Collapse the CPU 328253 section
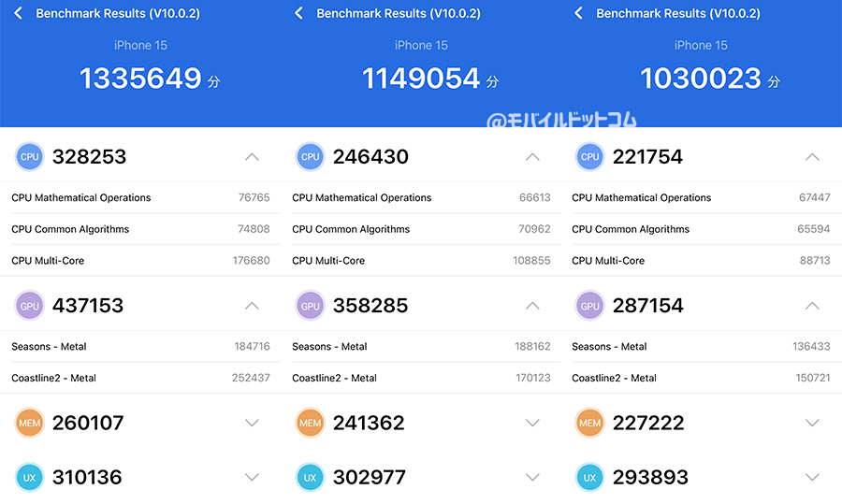842x504 pixels. coord(252,157)
